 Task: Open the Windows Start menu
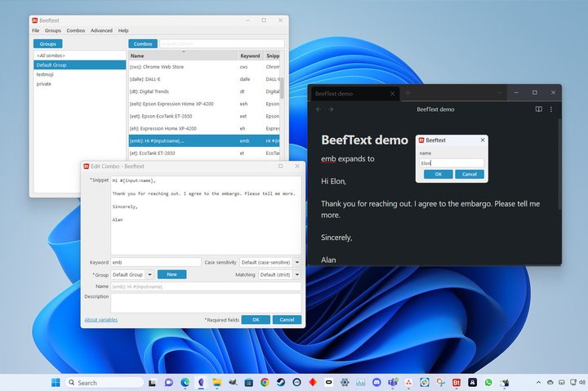click(56, 382)
